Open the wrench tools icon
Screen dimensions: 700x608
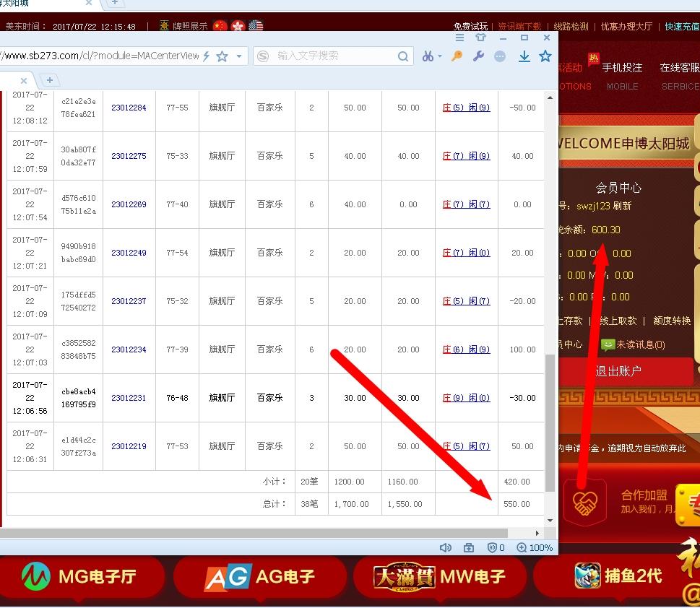tap(478, 56)
